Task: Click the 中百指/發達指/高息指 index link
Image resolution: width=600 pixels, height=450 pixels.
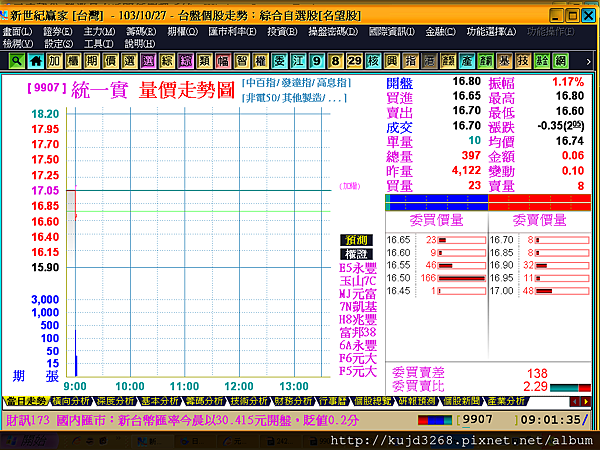Action: [296, 83]
